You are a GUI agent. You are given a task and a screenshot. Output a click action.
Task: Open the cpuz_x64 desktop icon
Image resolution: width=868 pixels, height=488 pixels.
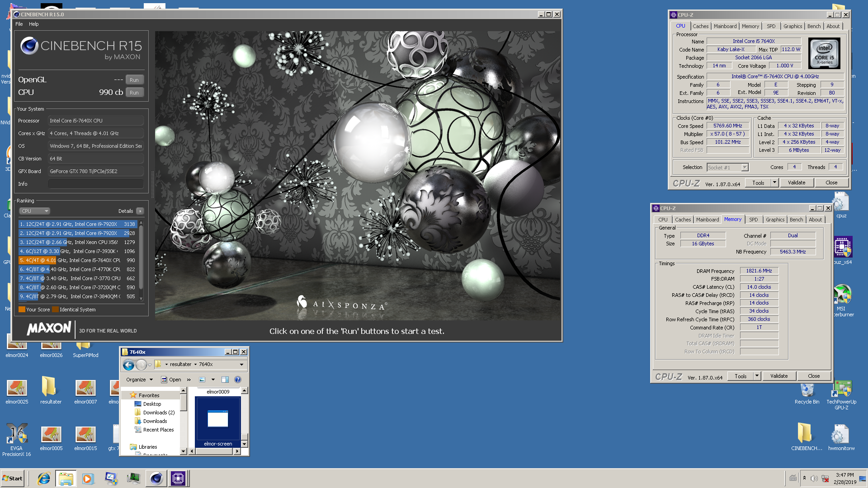click(x=843, y=250)
